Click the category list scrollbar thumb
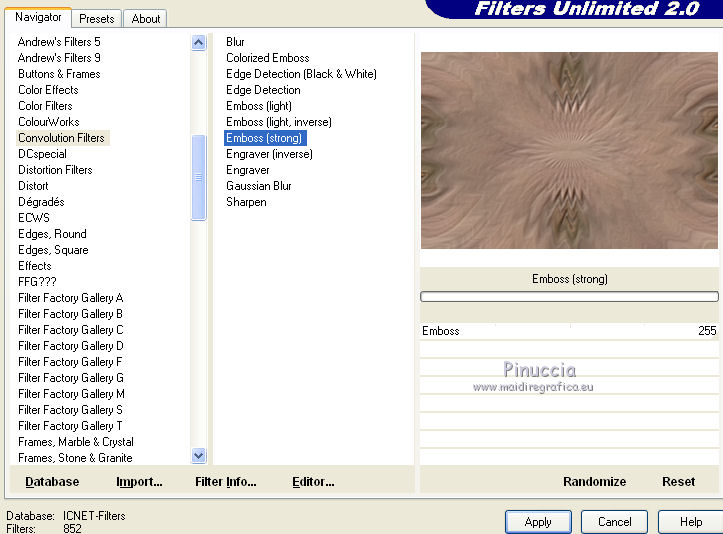The height and width of the screenshot is (534, 723). coord(198,178)
